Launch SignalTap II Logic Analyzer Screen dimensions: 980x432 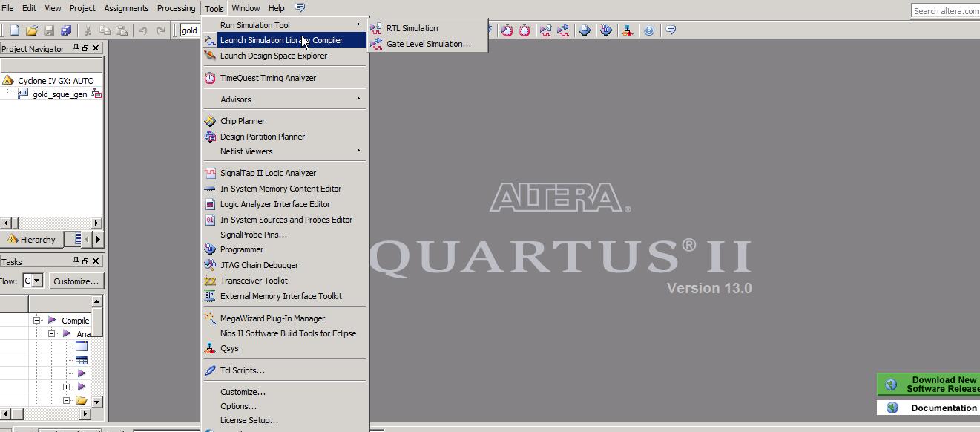coord(285,173)
